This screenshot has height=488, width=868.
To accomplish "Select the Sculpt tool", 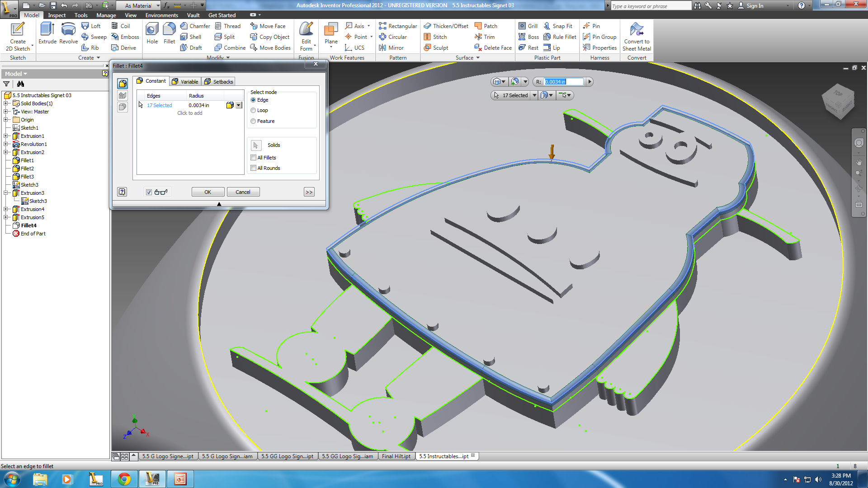I will 436,48.
